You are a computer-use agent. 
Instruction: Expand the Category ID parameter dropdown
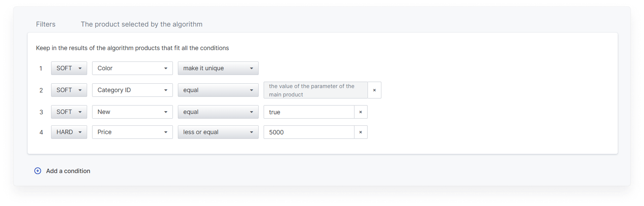(x=132, y=90)
